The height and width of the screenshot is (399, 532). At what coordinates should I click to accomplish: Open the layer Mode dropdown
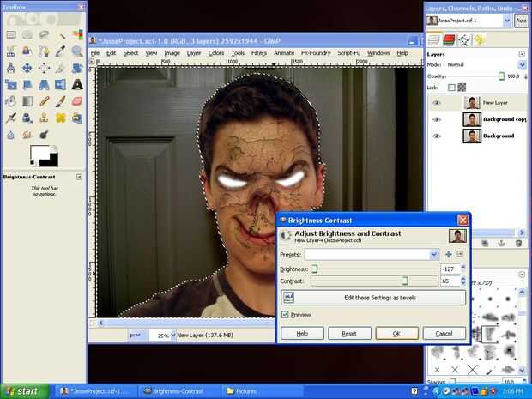tap(522, 64)
